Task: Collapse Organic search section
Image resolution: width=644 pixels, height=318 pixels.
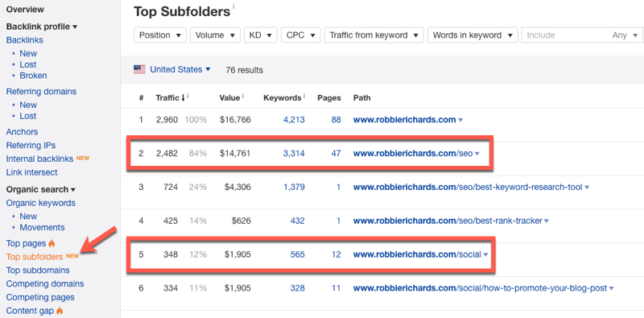Action: tap(41, 189)
